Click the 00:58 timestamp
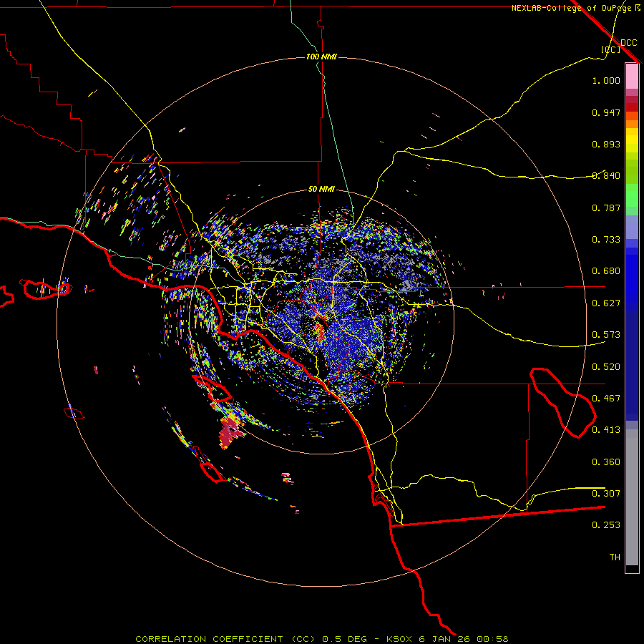This screenshot has height=644, width=644. click(491, 639)
